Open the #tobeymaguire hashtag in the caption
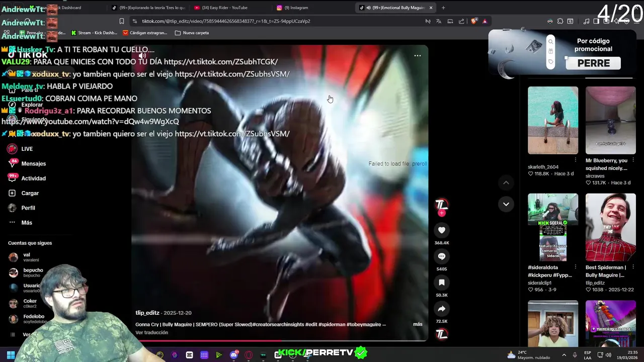The width and height of the screenshot is (644, 362). (x=363, y=324)
